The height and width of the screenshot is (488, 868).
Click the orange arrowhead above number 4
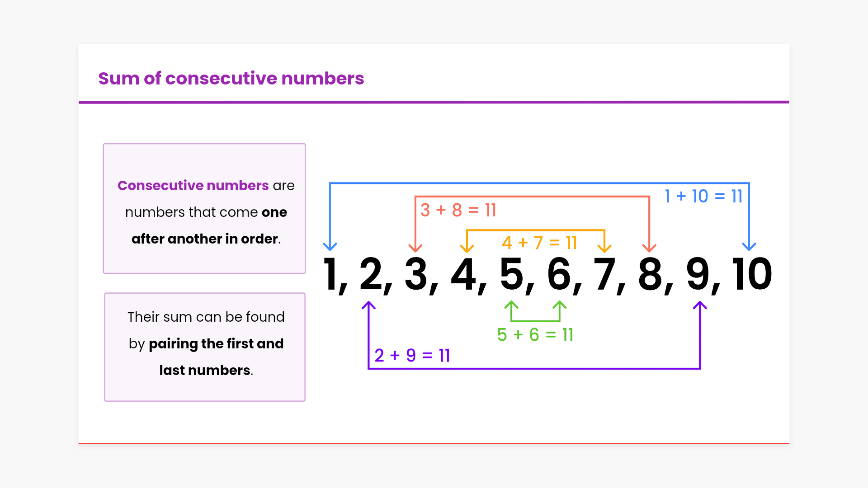(x=467, y=248)
